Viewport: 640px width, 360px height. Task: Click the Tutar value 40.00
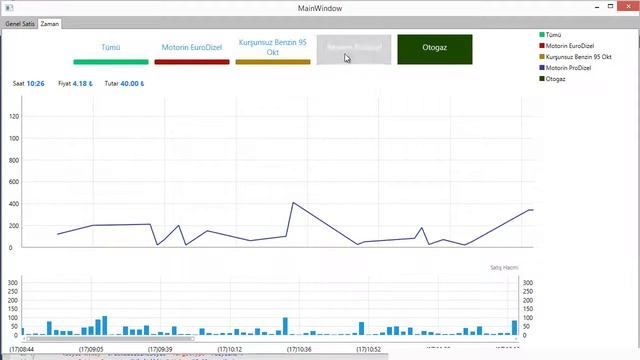[132, 84]
